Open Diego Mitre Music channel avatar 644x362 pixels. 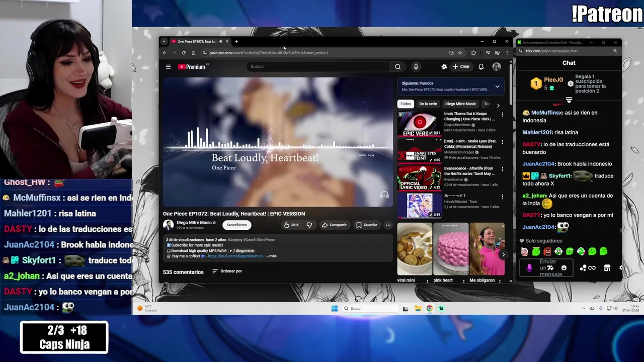(168, 225)
